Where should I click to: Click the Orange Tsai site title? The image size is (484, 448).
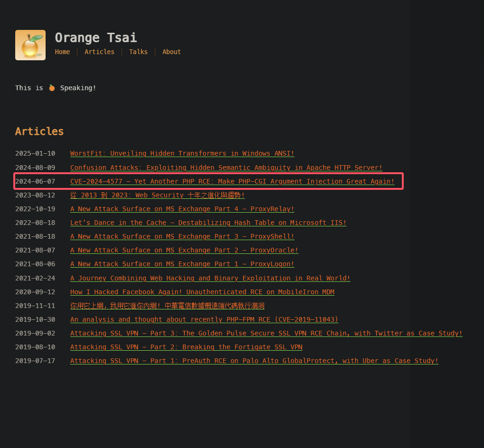[96, 37]
